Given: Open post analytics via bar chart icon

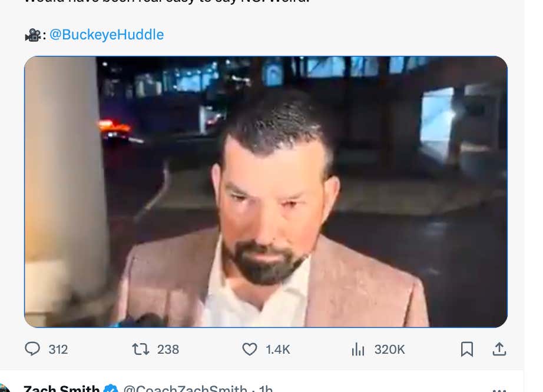Looking at the screenshot, I should 359,349.
